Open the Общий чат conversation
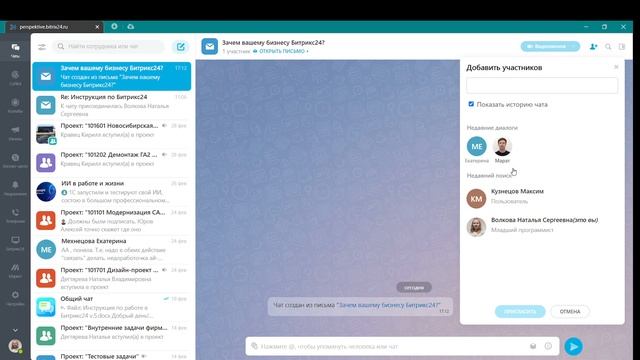Screen dimensions: 640x360 111,307
